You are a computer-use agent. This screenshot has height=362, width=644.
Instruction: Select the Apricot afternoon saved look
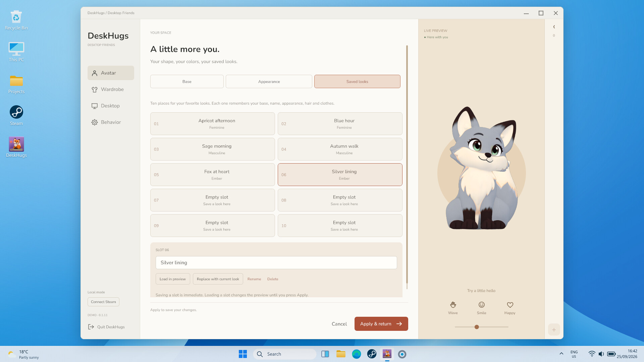click(x=213, y=124)
